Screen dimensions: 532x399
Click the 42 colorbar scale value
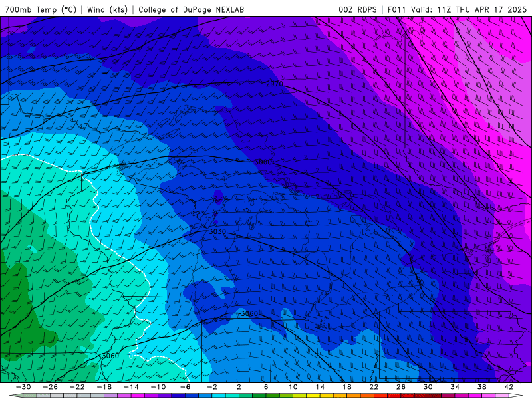click(x=509, y=387)
